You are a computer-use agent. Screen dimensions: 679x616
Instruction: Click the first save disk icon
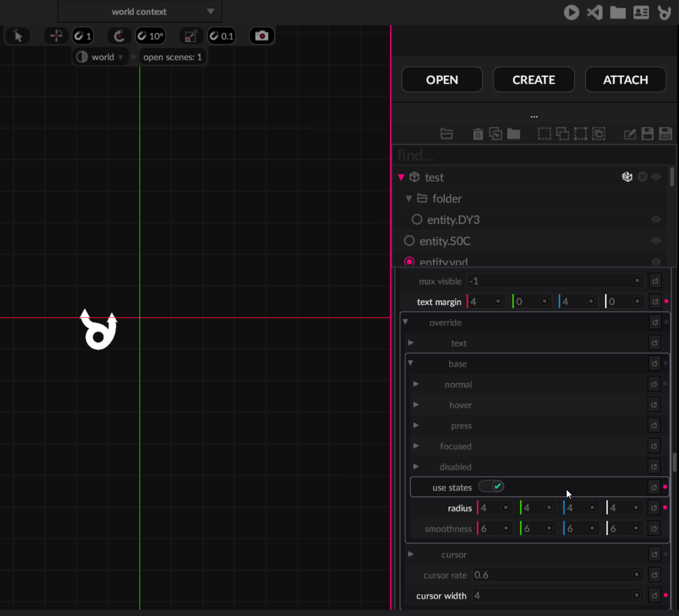[648, 134]
